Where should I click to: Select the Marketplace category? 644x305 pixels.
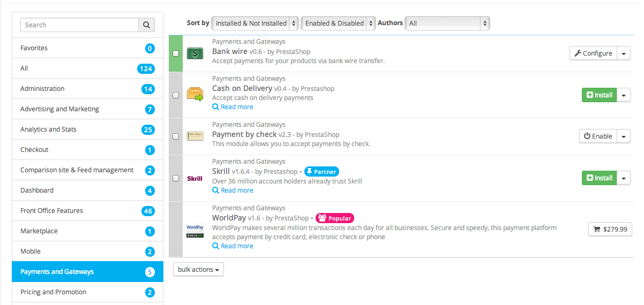(87, 231)
